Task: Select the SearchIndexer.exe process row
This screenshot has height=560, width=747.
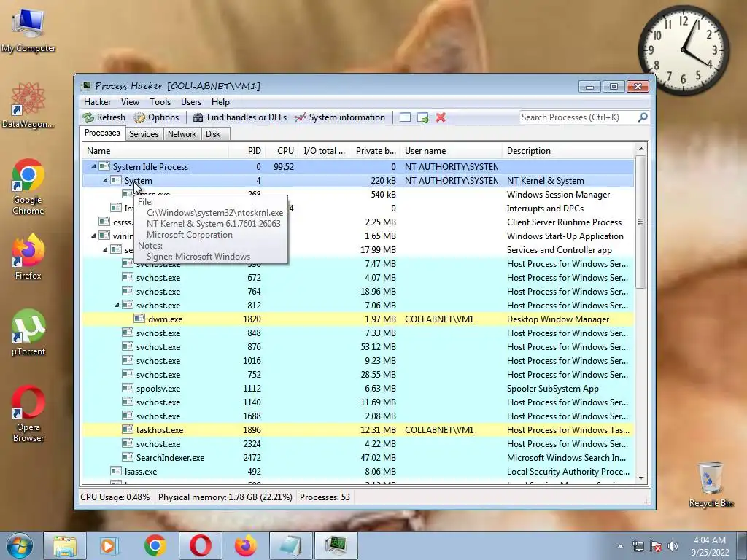Action: [x=358, y=458]
